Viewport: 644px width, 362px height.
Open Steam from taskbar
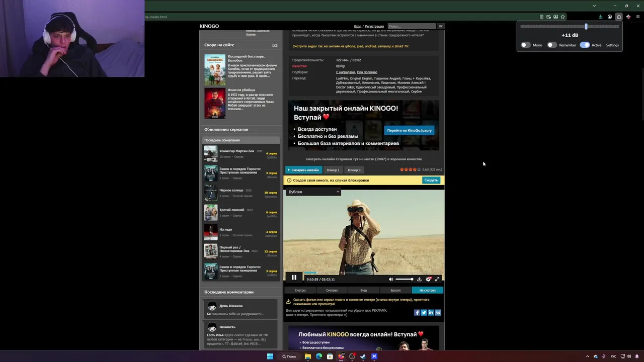click(x=363, y=356)
